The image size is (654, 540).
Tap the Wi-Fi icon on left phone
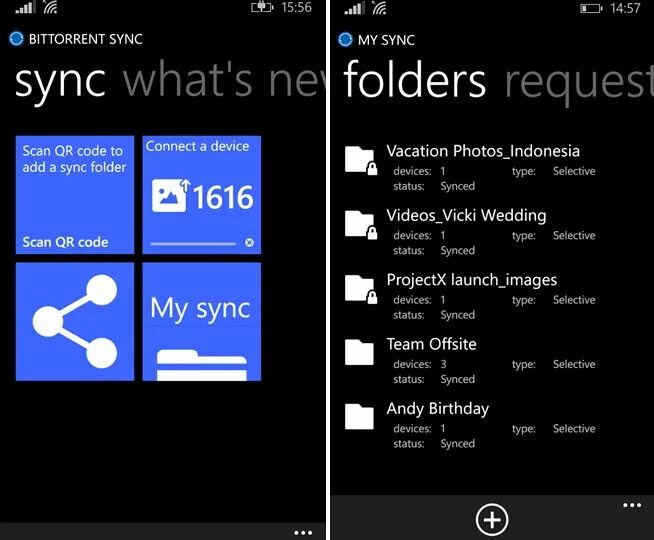[50, 8]
